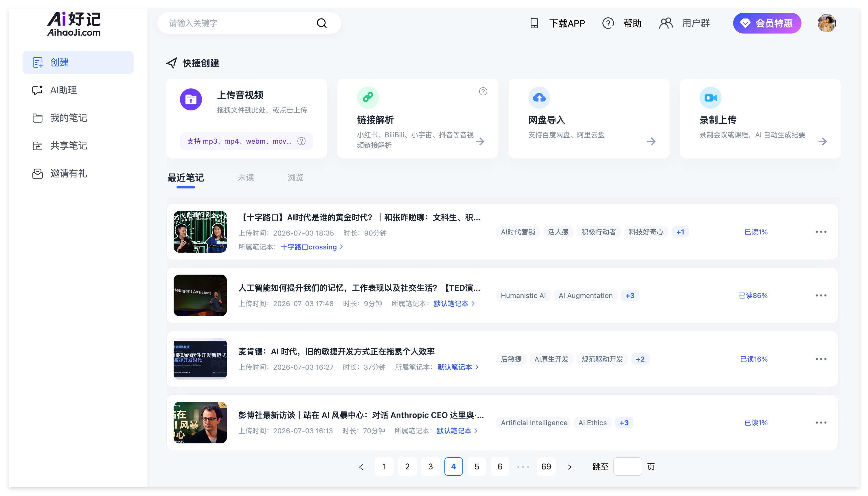The image size is (868, 496).
Task: Open 默认笔记本 link on 麦肯锡 note
Action: point(457,367)
